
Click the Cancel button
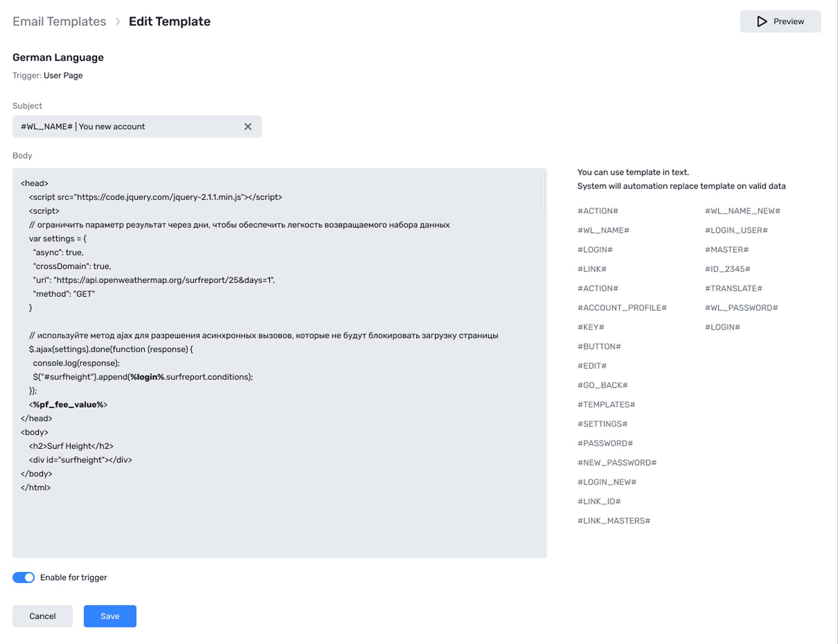[42, 616]
